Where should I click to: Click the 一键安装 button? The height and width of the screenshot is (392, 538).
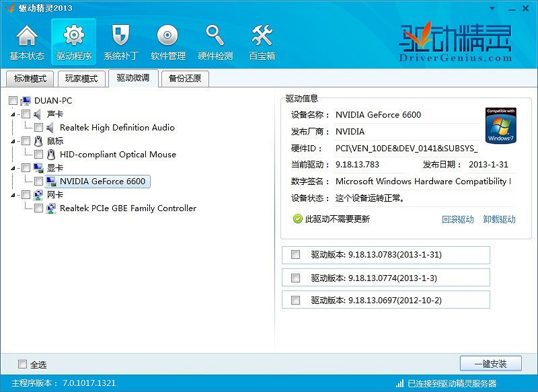pos(490,364)
